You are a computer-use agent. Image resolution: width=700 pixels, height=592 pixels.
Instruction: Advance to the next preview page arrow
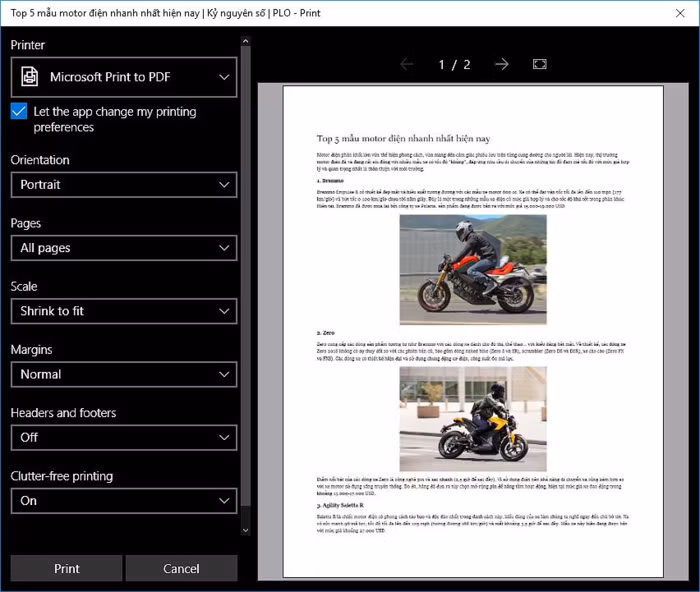point(502,64)
